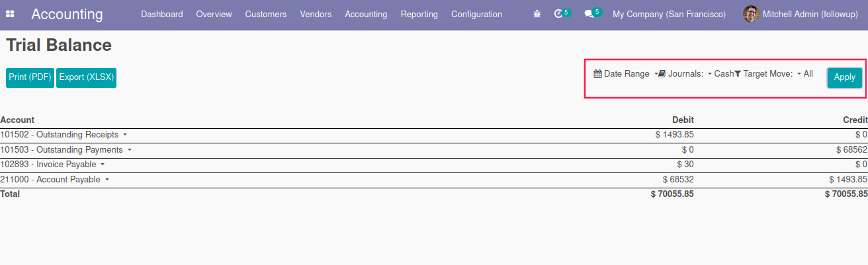Open the Configuration menu
Screen dimensions: 868x265
pyautogui.click(x=476, y=14)
